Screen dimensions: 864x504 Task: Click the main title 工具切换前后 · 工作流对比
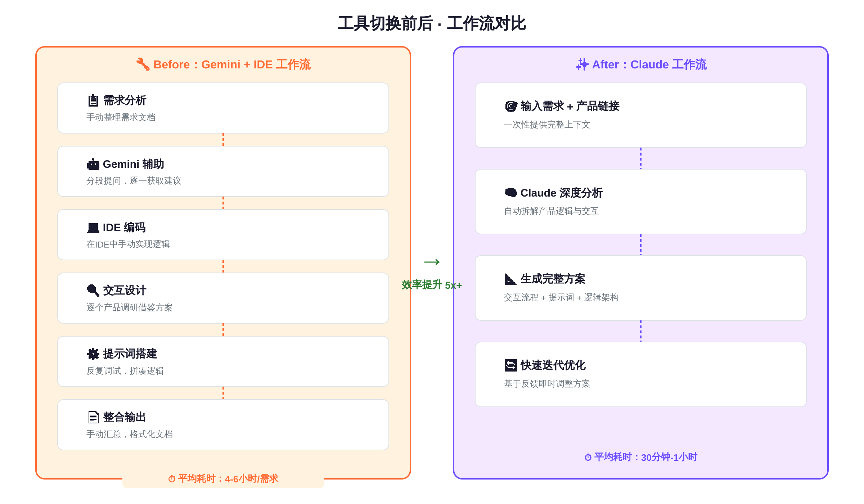(432, 23)
